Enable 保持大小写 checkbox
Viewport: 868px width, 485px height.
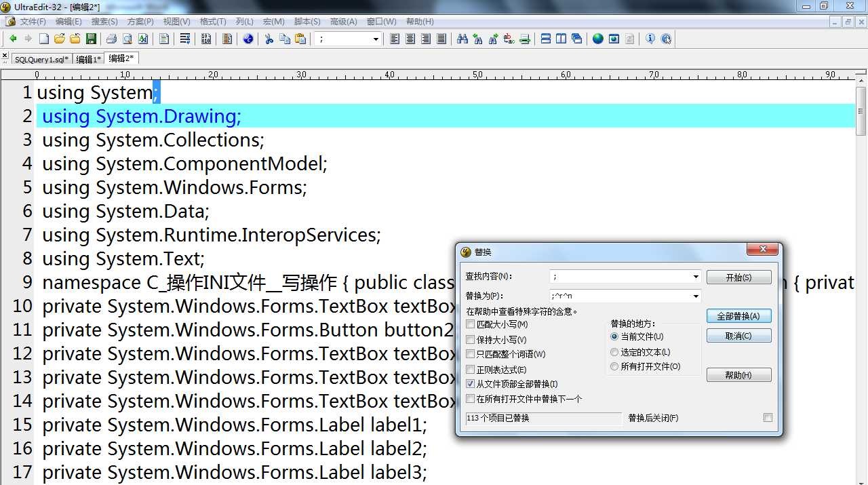coord(471,339)
